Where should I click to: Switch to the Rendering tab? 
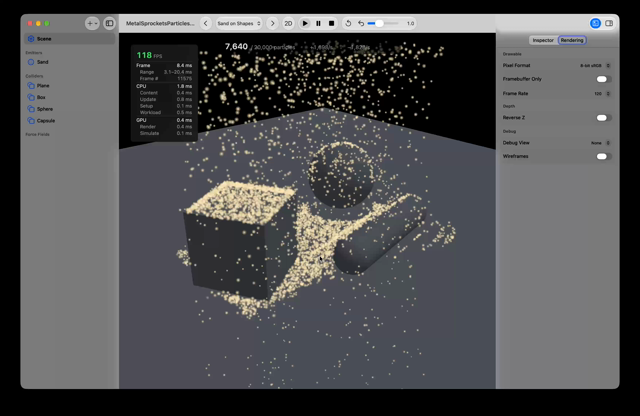572,40
